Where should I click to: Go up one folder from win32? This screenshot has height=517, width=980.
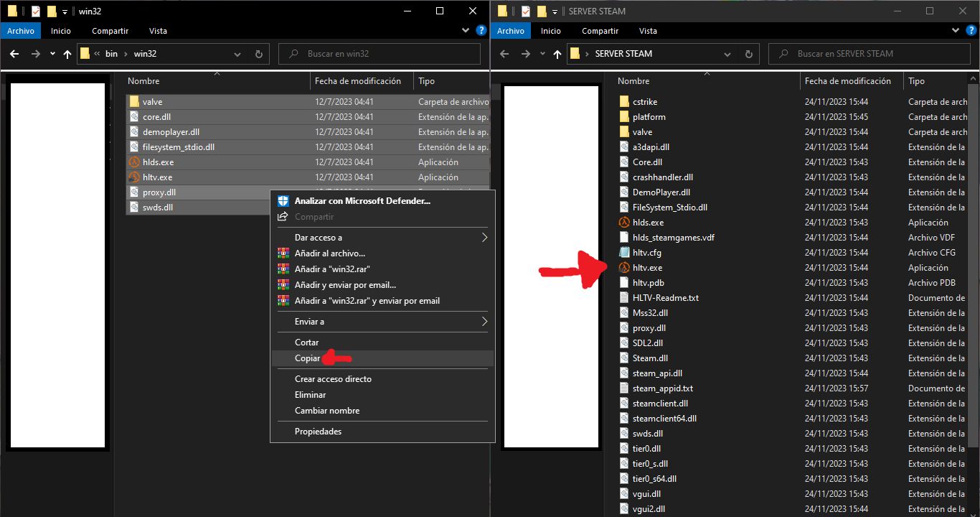click(x=67, y=54)
